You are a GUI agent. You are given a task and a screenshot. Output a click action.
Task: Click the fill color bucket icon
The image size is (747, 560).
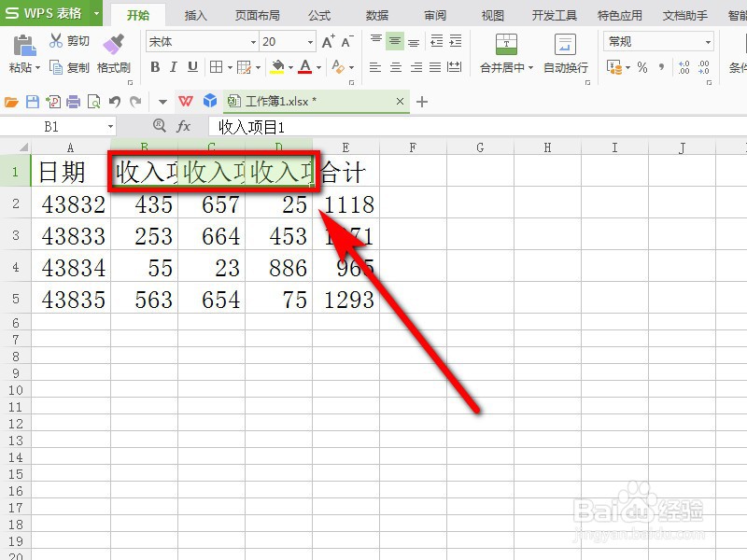point(276,67)
